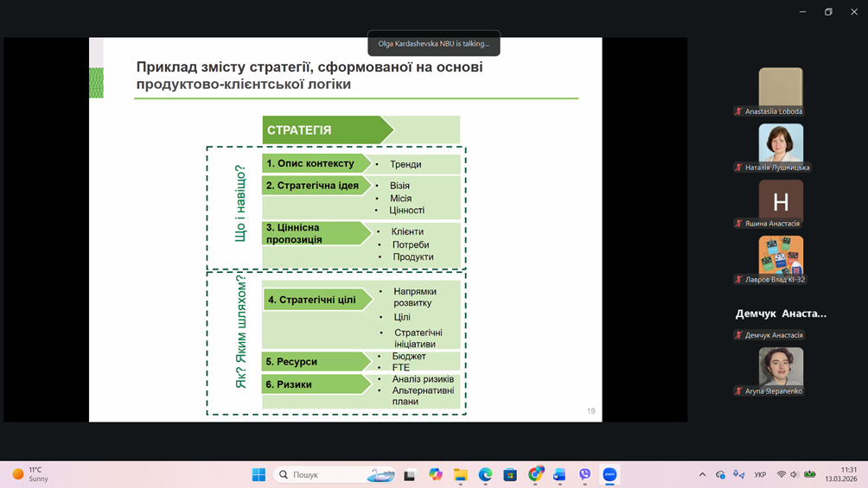868x488 pixels.
Task: Click muted mic icon for Яшина Анастасія
Action: point(738,224)
